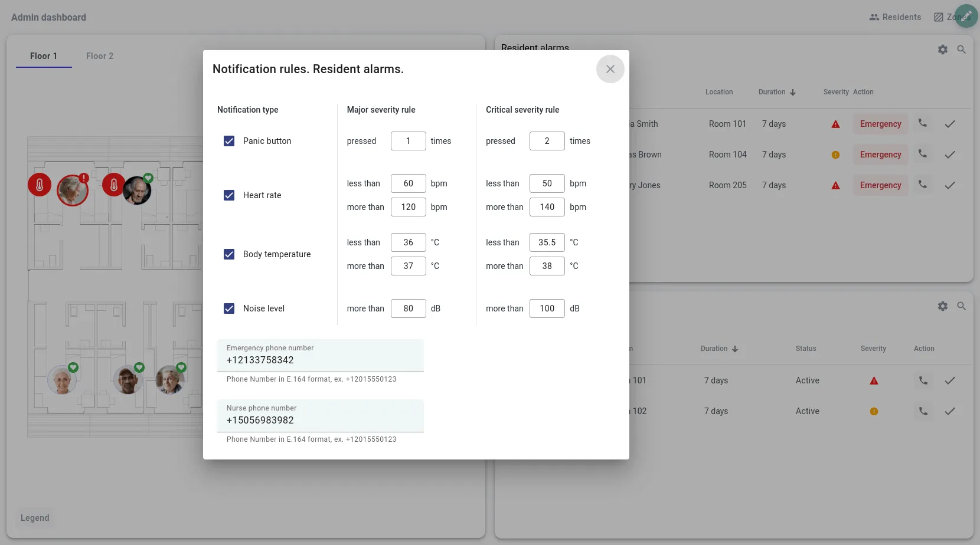Click search icon in Resident alarms panel

point(961,50)
